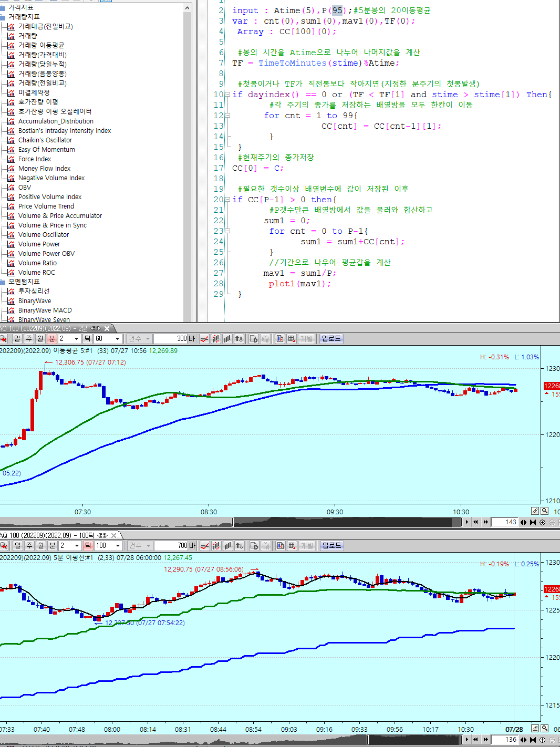Toggle the 분 (minute) period button in upper chart
The width and height of the screenshot is (560, 747).
pos(51,339)
